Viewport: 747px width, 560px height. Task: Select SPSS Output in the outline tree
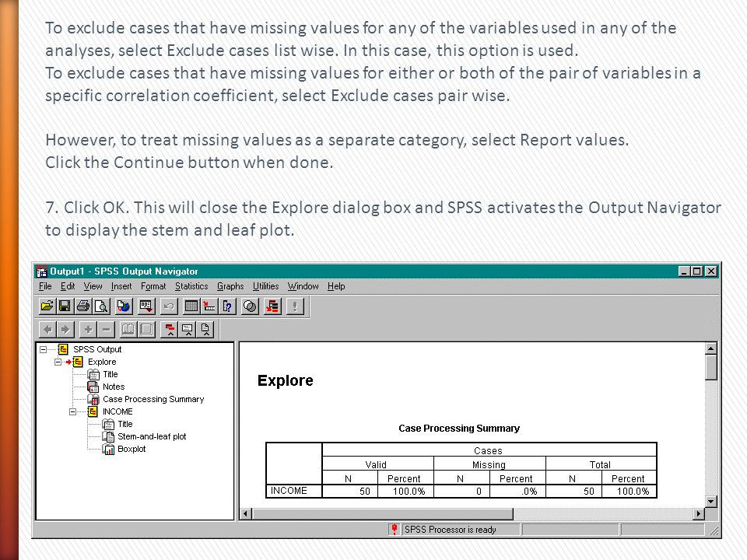[x=97, y=349]
